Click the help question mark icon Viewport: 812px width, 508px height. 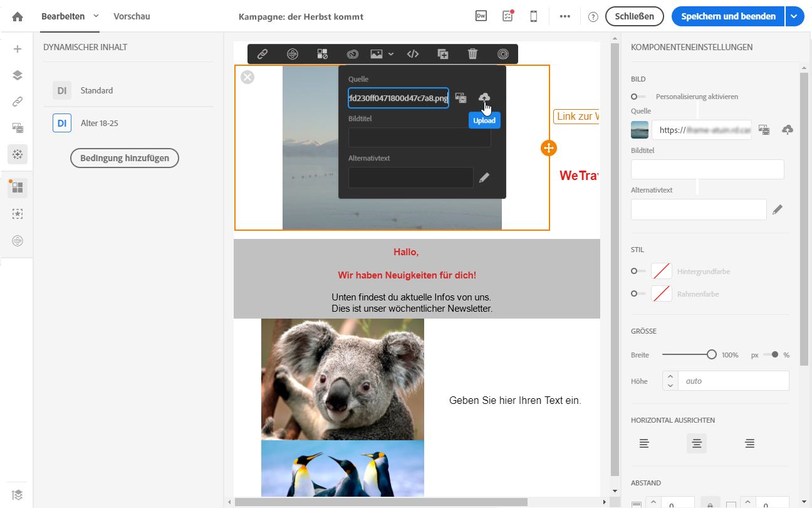[x=593, y=17]
